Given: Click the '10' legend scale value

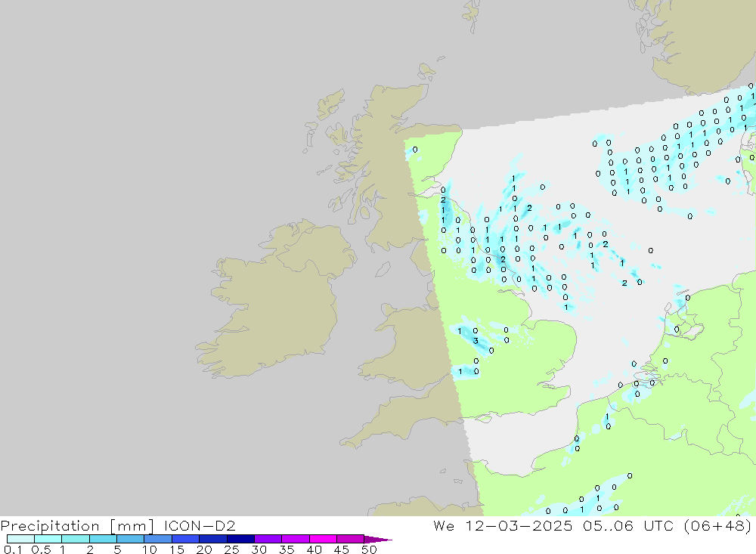Looking at the screenshot, I should pos(150,549).
